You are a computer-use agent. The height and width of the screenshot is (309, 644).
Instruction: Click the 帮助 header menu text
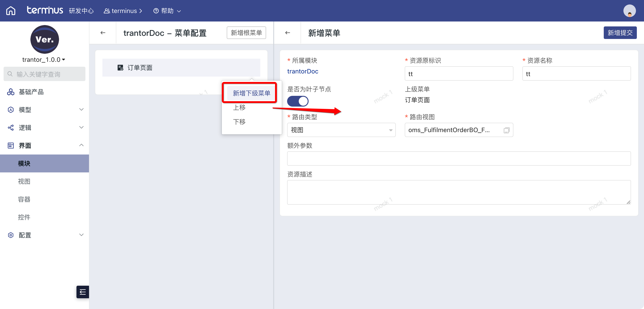coord(167,11)
